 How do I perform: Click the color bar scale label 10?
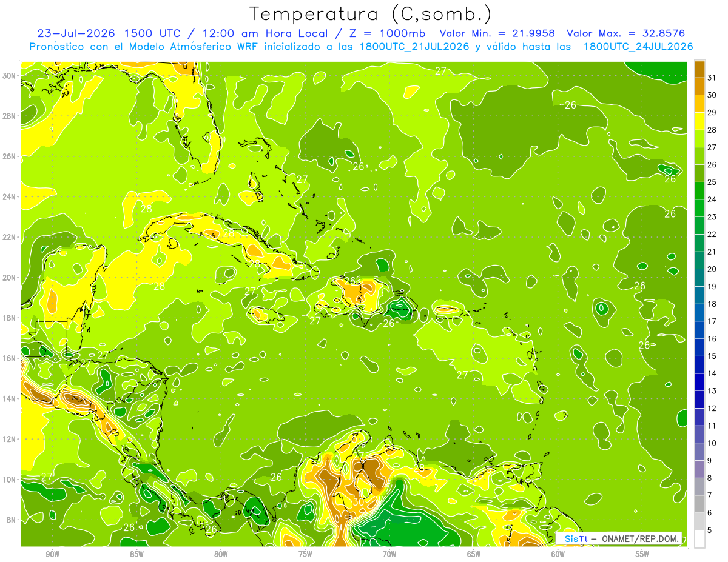point(712,443)
